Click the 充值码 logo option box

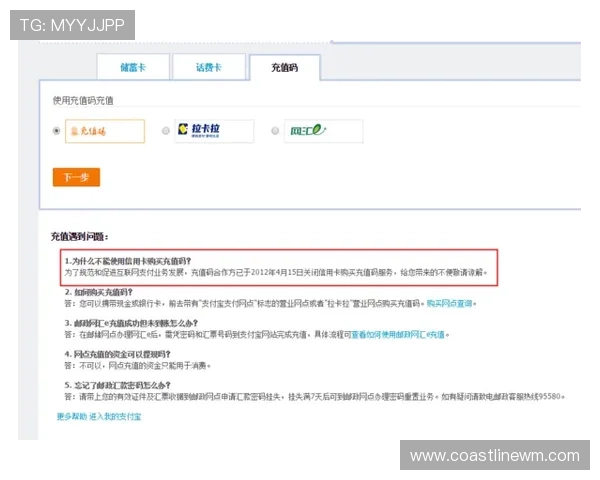coord(105,131)
